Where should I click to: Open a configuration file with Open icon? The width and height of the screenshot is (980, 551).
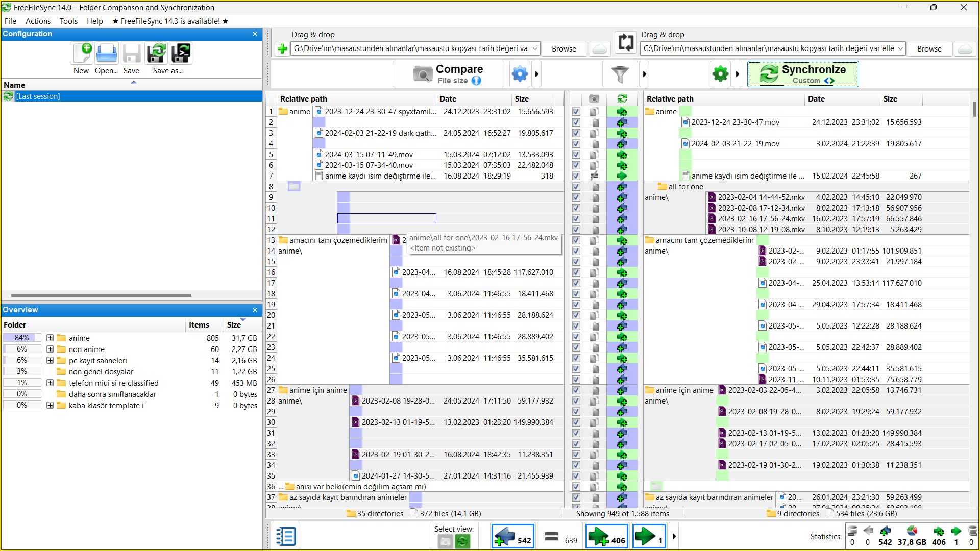pyautogui.click(x=106, y=54)
